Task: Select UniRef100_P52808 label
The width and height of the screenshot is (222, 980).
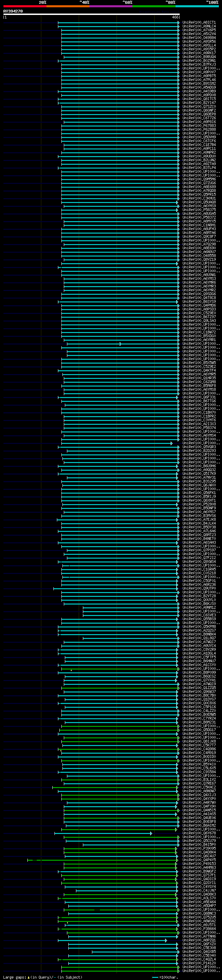Action: coord(199,504)
